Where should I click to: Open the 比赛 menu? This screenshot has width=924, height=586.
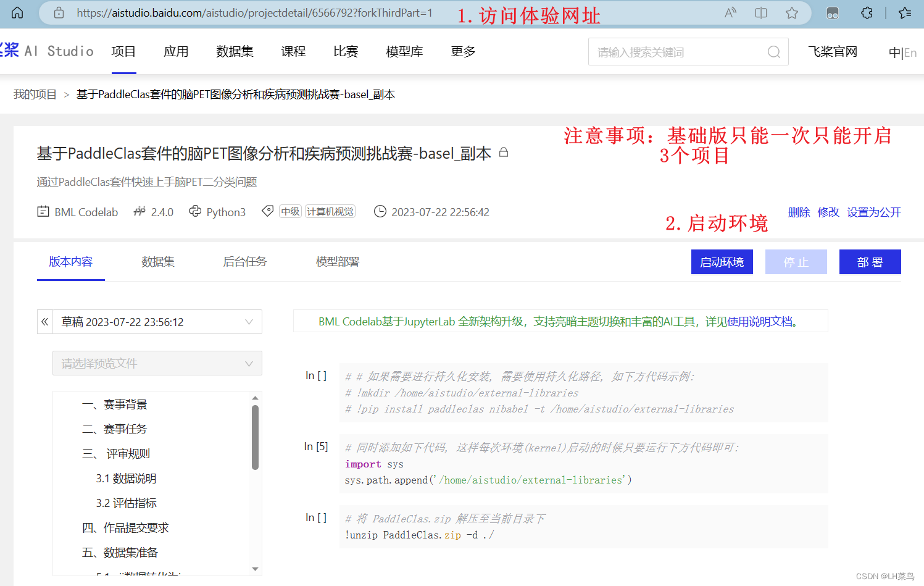pos(346,52)
